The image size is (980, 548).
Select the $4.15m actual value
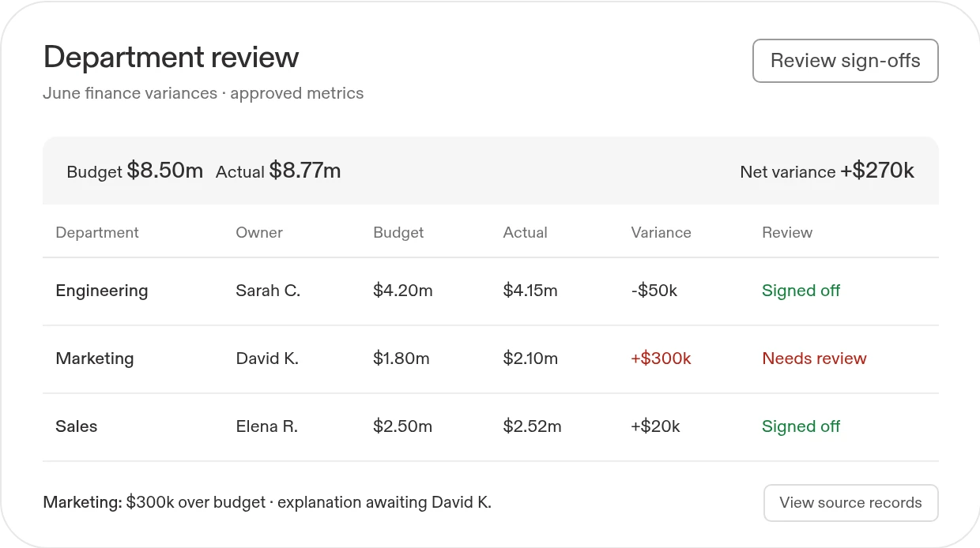tap(530, 291)
